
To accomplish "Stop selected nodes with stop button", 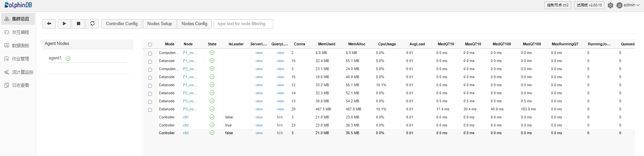I will tap(78, 23).
